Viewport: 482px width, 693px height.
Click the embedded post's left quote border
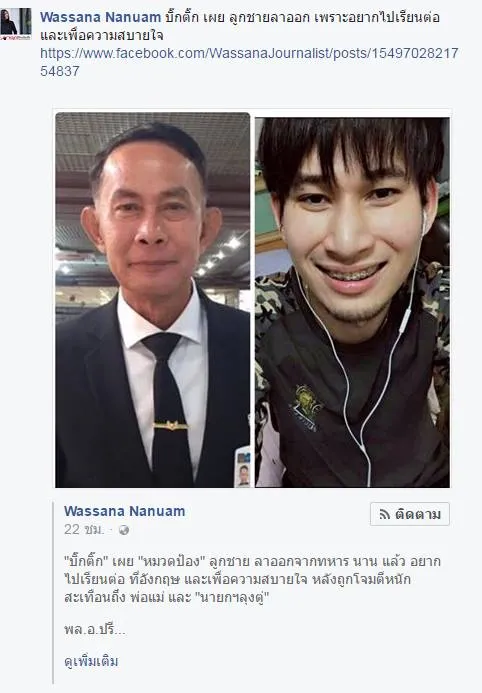coord(53,593)
